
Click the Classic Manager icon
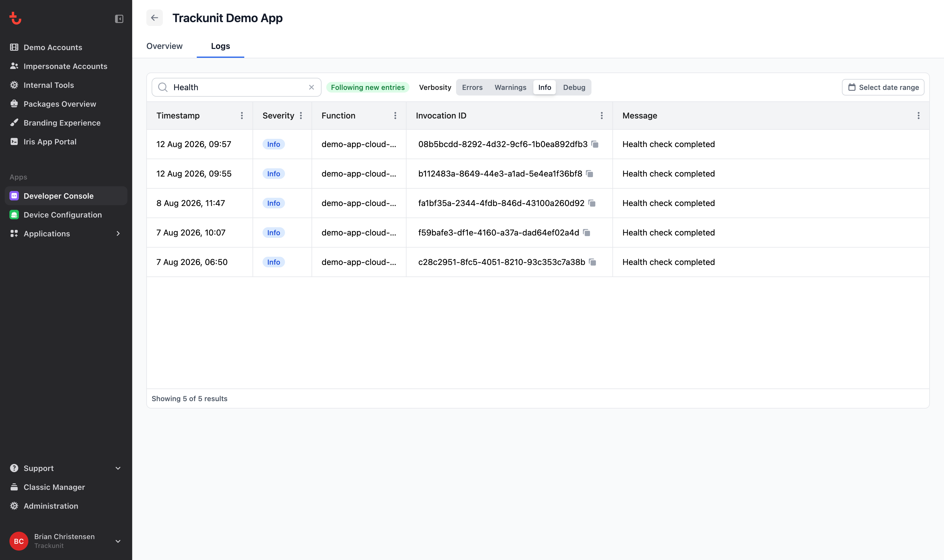[14, 487]
